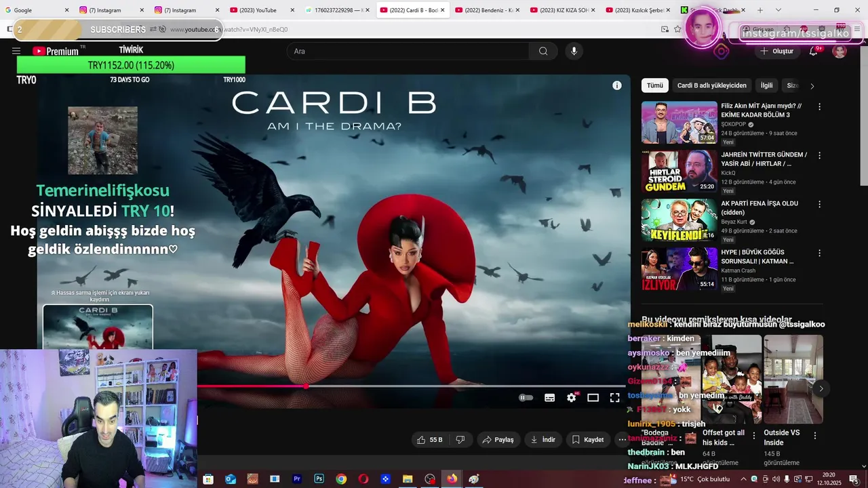The height and width of the screenshot is (488, 868).
Task: Select the Tümü filter chip
Action: point(655,85)
